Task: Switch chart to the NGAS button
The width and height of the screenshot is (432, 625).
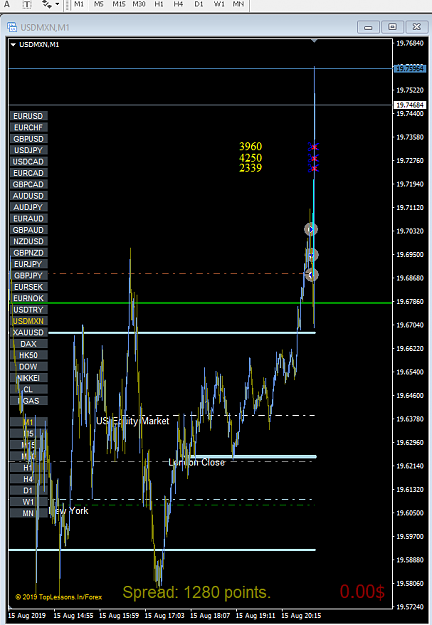Action: pos(29,401)
